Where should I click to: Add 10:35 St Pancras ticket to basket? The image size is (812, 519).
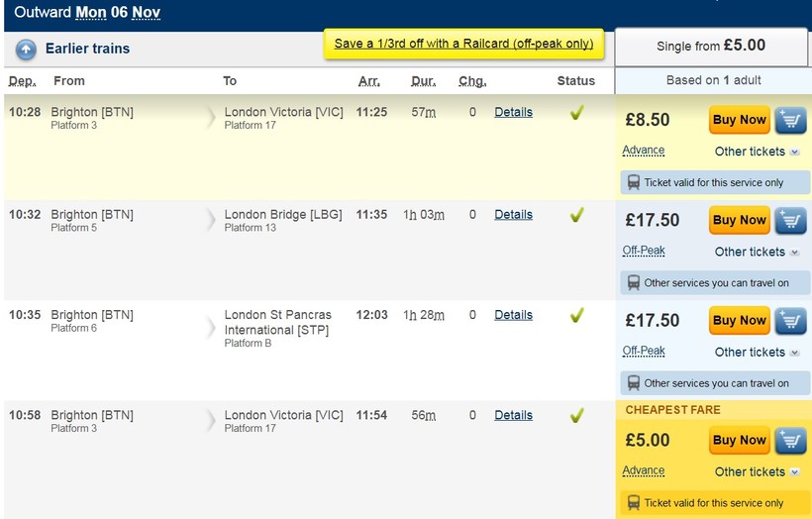pyautogui.click(x=791, y=320)
